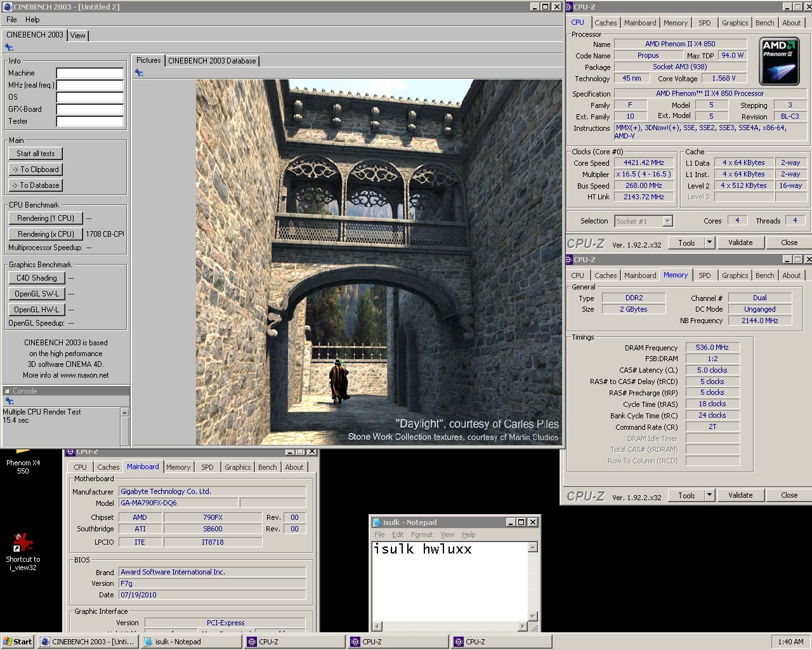The height and width of the screenshot is (650, 812).
Task: Open SPD tab in Memory CPU-Z window
Action: click(704, 275)
